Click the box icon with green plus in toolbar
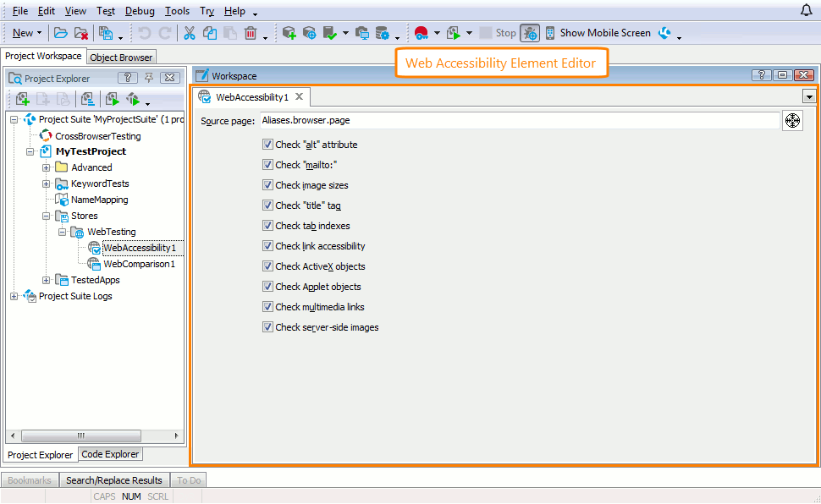The width and height of the screenshot is (821, 504). 289,33
